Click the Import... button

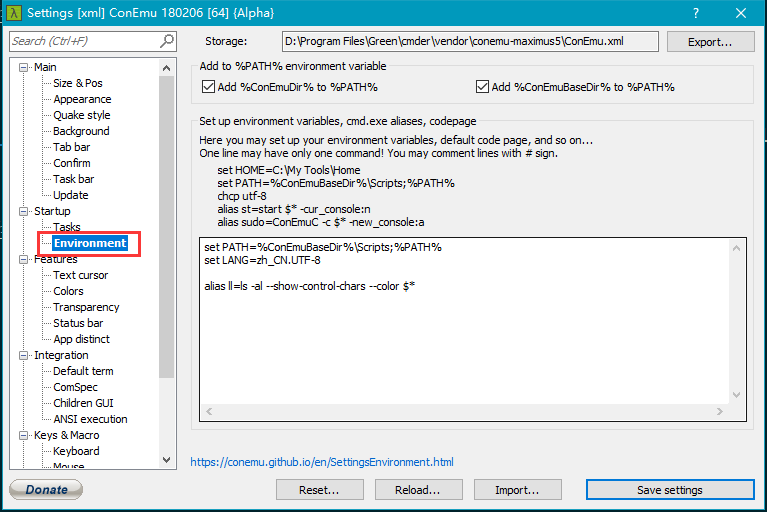click(517, 490)
